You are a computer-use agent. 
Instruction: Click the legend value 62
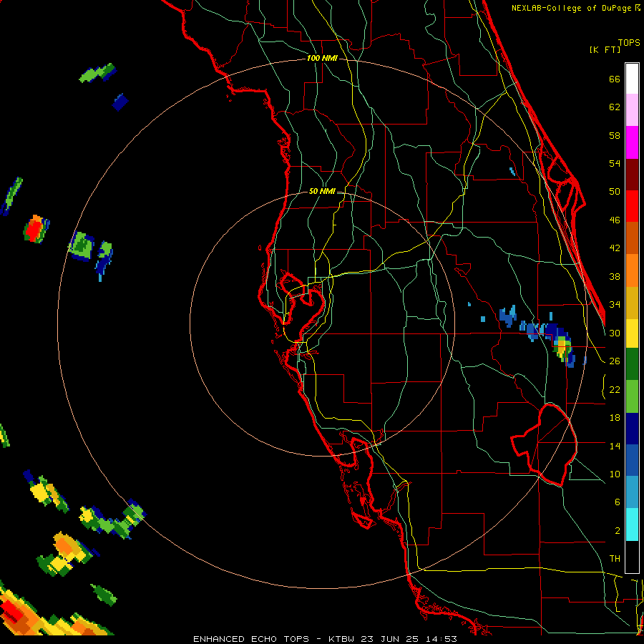tap(615, 107)
